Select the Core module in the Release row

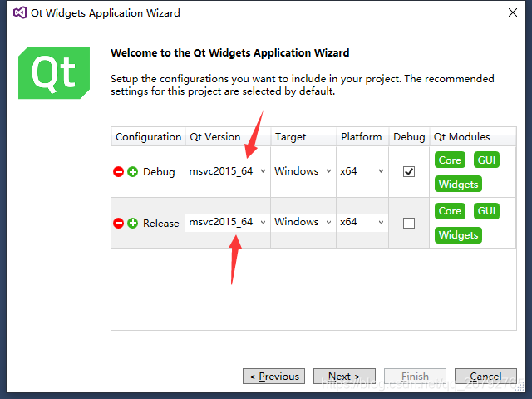[x=450, y=211]
